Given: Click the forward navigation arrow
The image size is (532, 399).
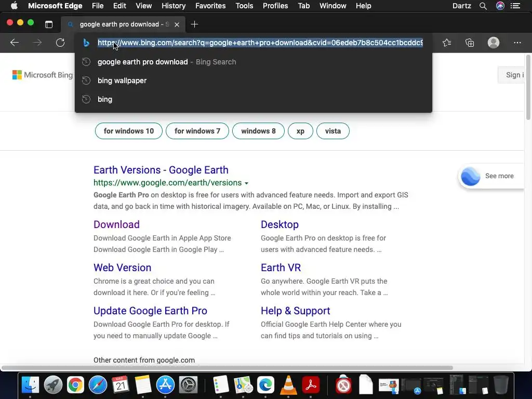Looking at the screenshot, I should (37, 43).
